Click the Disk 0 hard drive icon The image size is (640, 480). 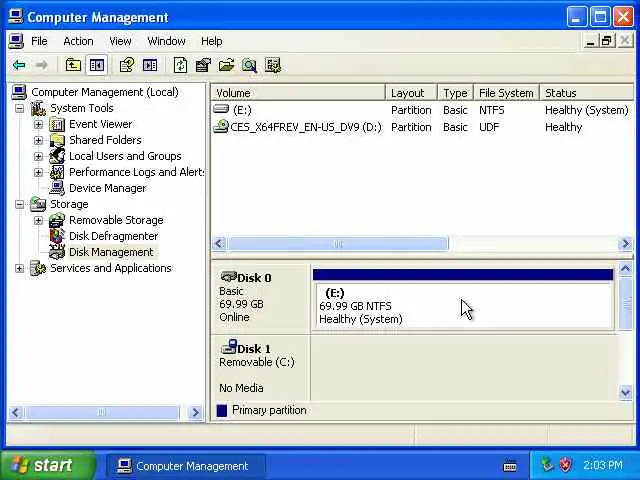(229, 277)
